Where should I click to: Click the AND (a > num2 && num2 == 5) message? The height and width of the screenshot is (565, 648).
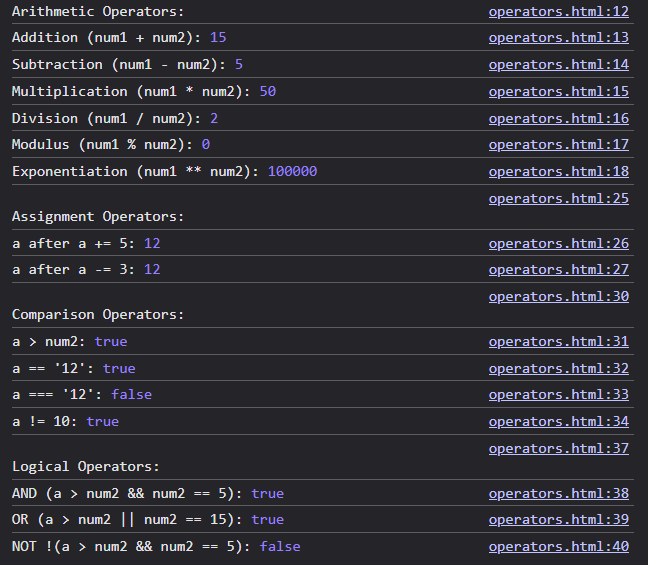[x=148, y=493]
